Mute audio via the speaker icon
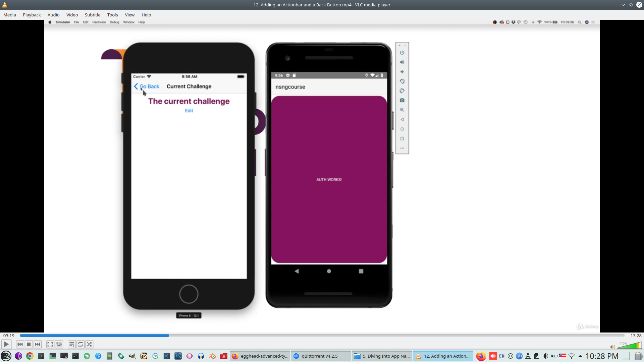This screenshot has height=362, width=644. click(x=612, y=347)
